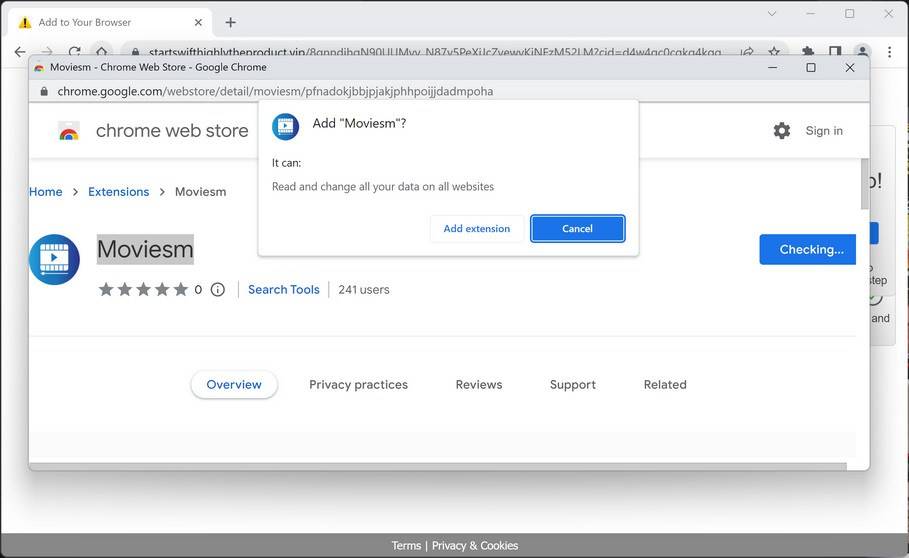Open Chrome Web Store settings gear
909x558 pixels.
coord(781,131)
